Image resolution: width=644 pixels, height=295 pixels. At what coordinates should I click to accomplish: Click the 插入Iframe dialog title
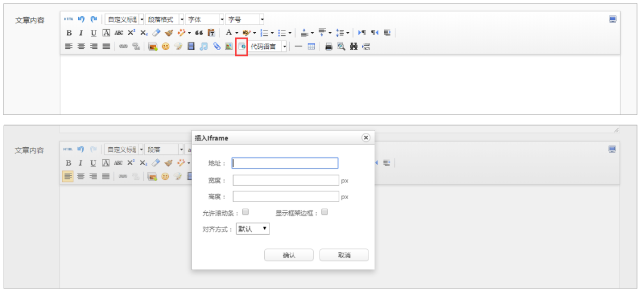(211, 138)
